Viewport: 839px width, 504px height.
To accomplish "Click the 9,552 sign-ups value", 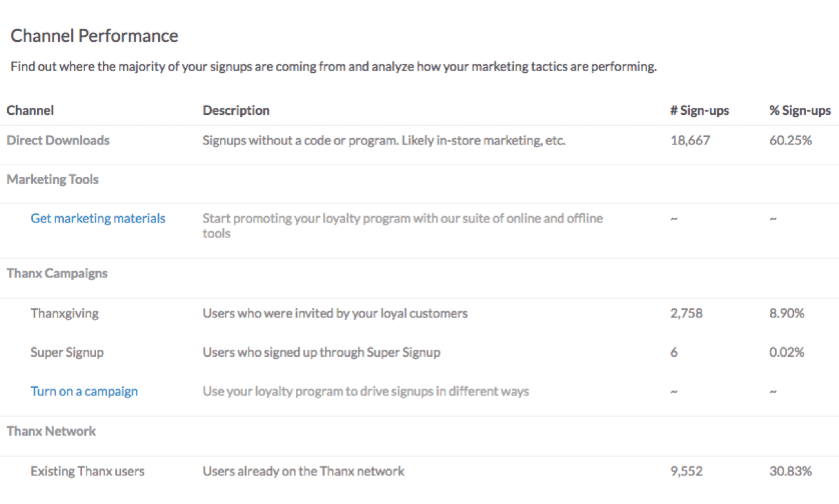I will pos(687,471).
